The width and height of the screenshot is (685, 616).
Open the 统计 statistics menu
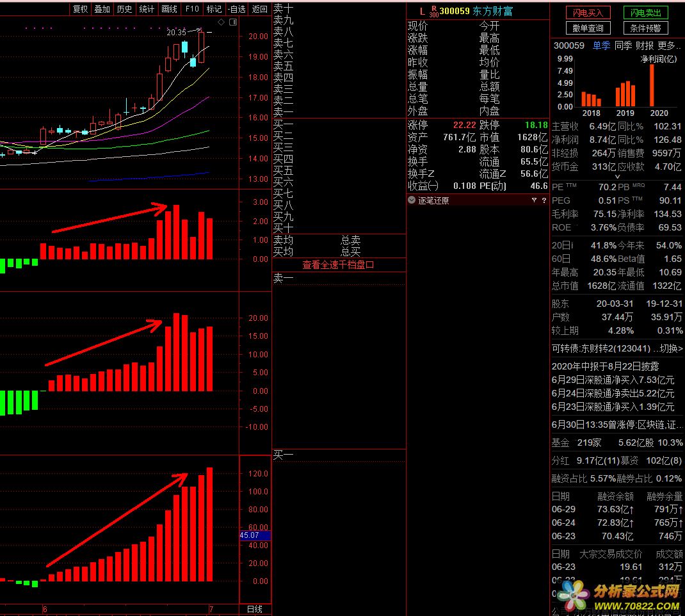pyautogui.click(x=147, y=9)
